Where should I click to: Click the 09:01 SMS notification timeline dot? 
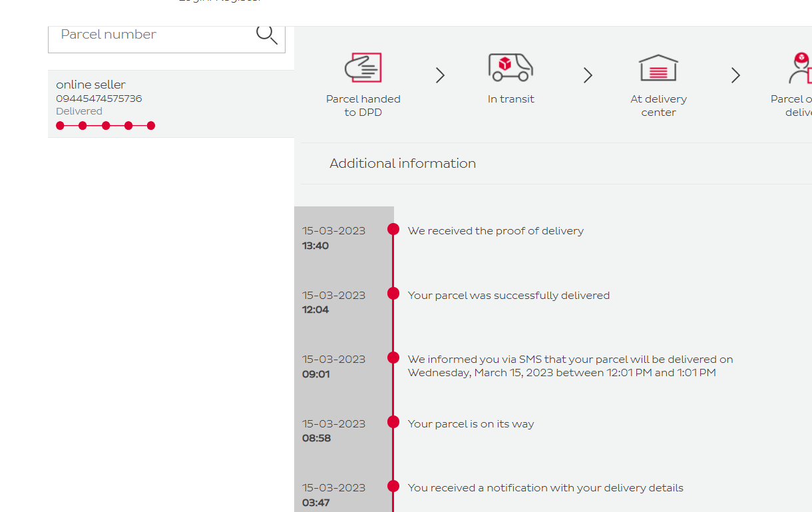point(393,358)
